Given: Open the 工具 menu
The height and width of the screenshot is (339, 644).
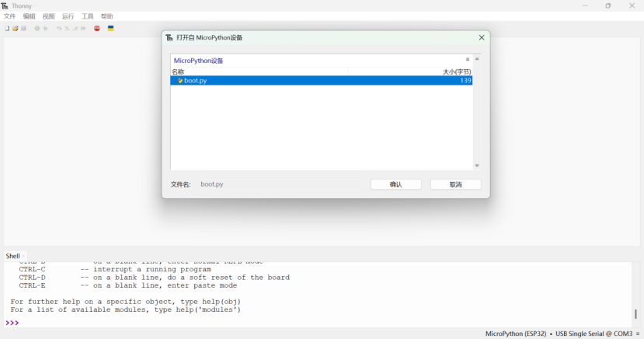Looking at the screenshot, I should coord(88,16).
